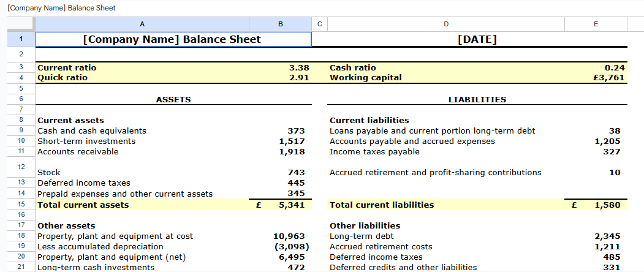
Task: Select column E header
Action: coord(596,24)
